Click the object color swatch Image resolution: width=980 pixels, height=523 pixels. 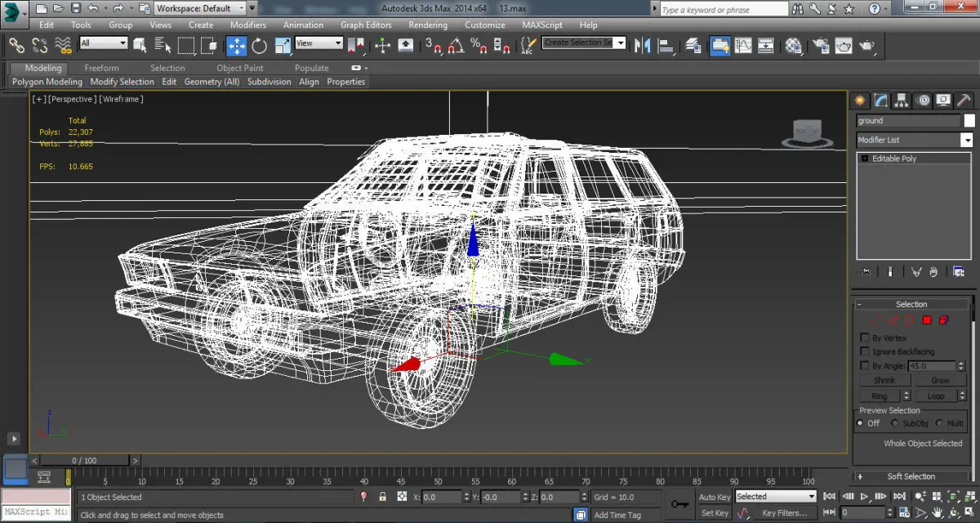point(969,121)
